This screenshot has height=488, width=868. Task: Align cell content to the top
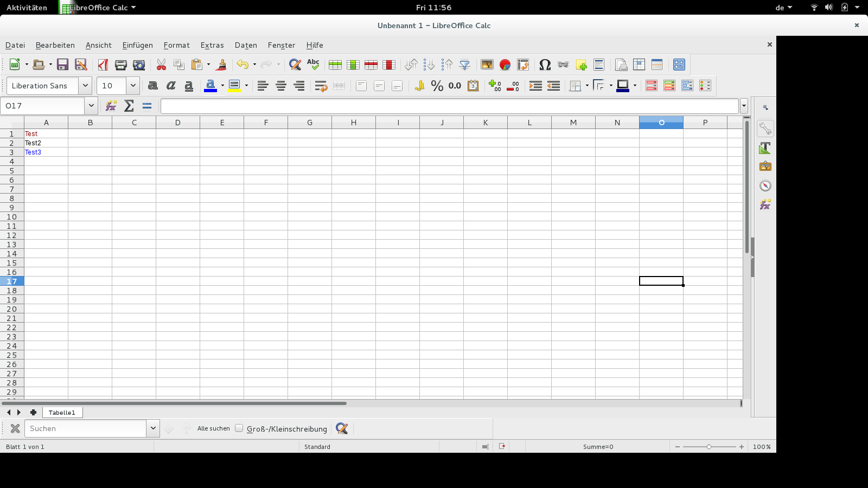(x=361, y=86)
